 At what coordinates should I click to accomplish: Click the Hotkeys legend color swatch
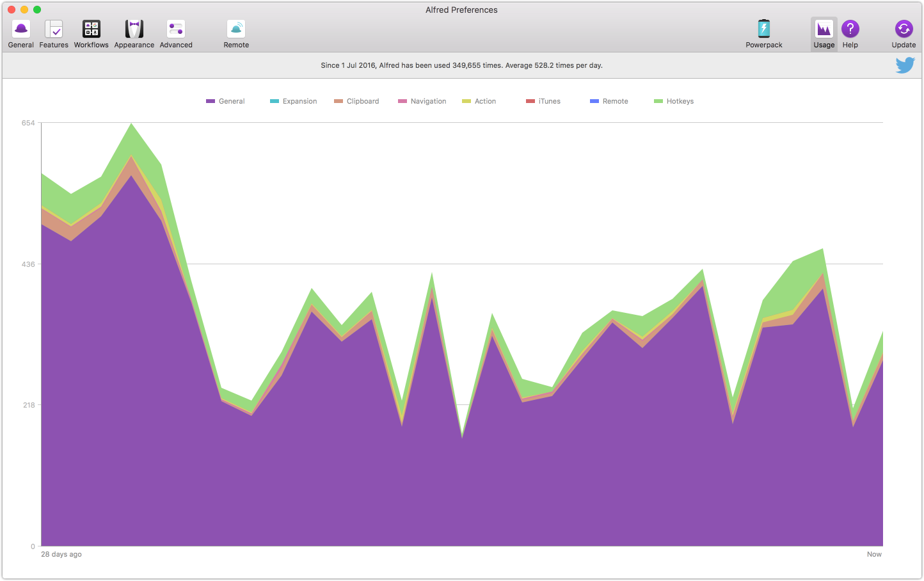(658, 101)
